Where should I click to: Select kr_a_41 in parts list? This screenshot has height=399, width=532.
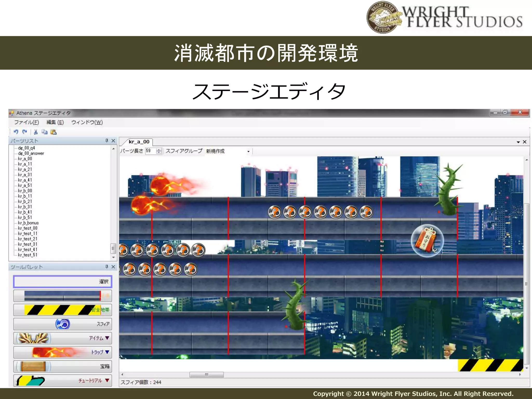click(25, 180)
